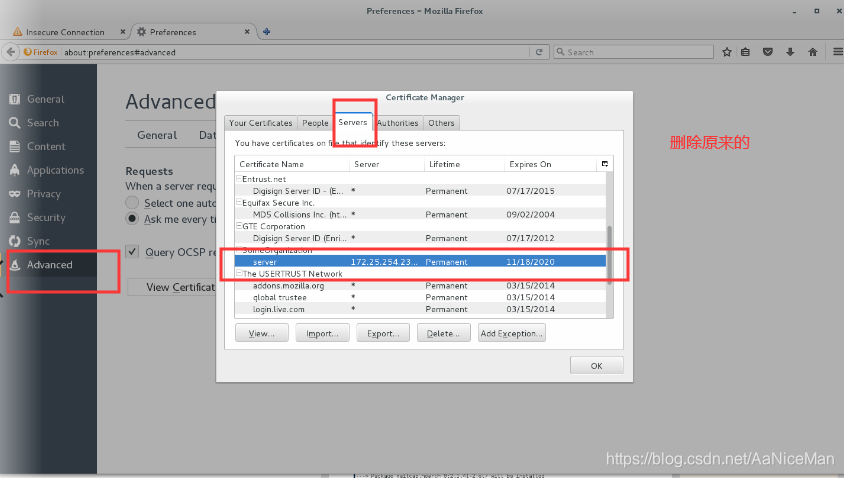Click the Add Exception... button
Viewport: 844px width, 478px height.
[511, 333]
